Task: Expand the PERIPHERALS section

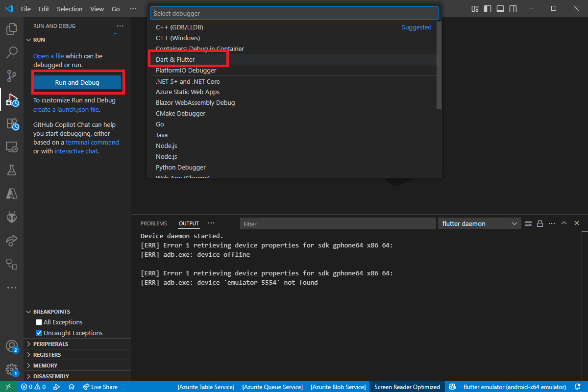Action: [x=49, y=343]
